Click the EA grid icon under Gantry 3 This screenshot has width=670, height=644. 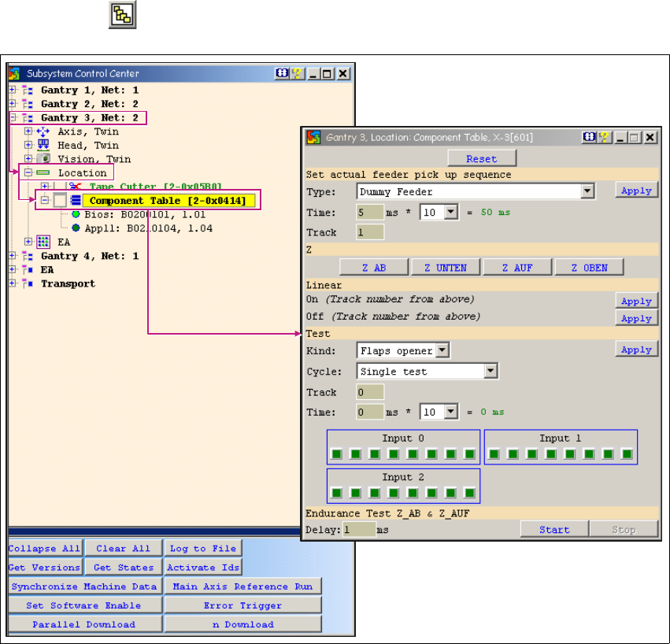pyautogui.click(x=44, y=242)
